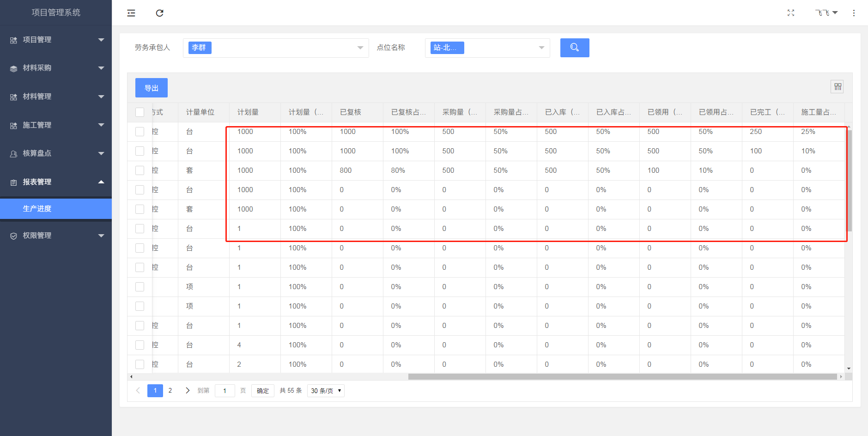Expand the 权限管理 menu arrow
868x436 pixels.
pos(101,236)
